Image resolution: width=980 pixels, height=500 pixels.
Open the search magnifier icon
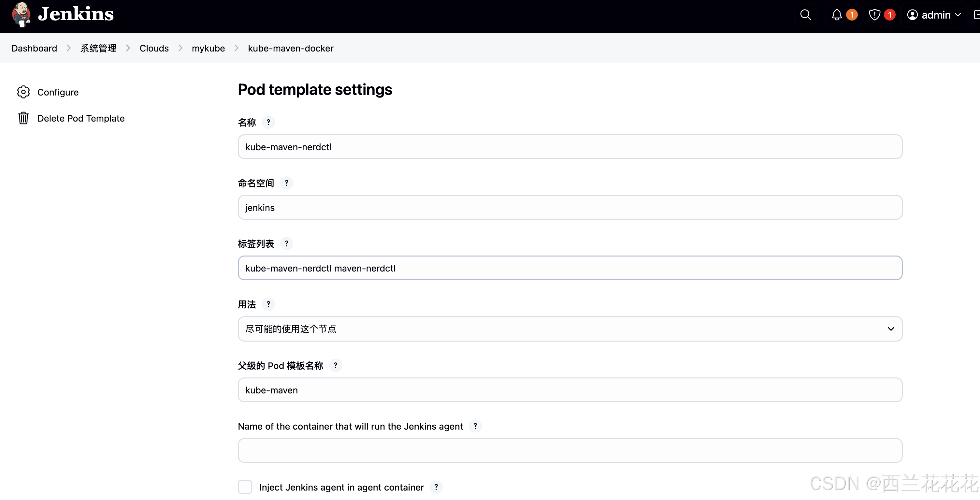point(805,15)
